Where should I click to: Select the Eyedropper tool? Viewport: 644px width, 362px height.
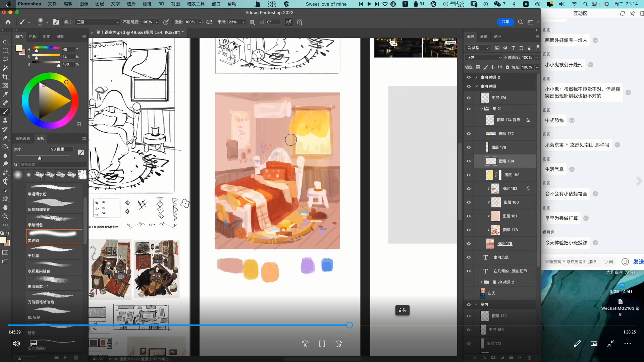pos(5,94)
